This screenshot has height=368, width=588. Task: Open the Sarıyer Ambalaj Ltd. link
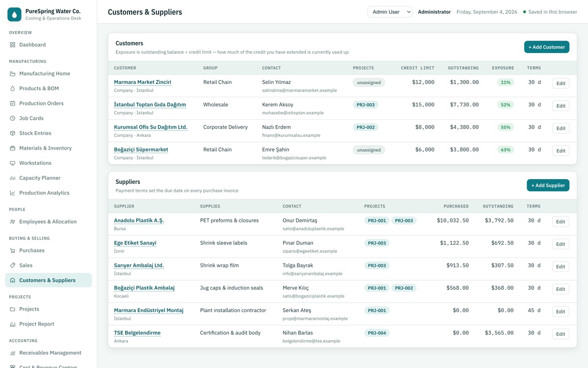click(139, 265)
